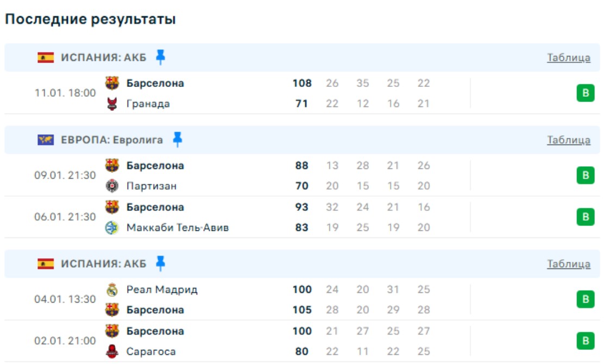Screen dimensions: 609x364
Task: Click Барселона crest in Гранада match
Action: pos(112,83)
